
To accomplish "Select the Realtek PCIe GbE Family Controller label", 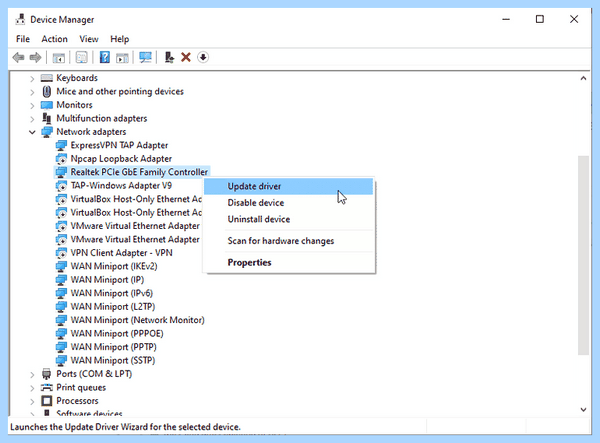I will [139, 172].
